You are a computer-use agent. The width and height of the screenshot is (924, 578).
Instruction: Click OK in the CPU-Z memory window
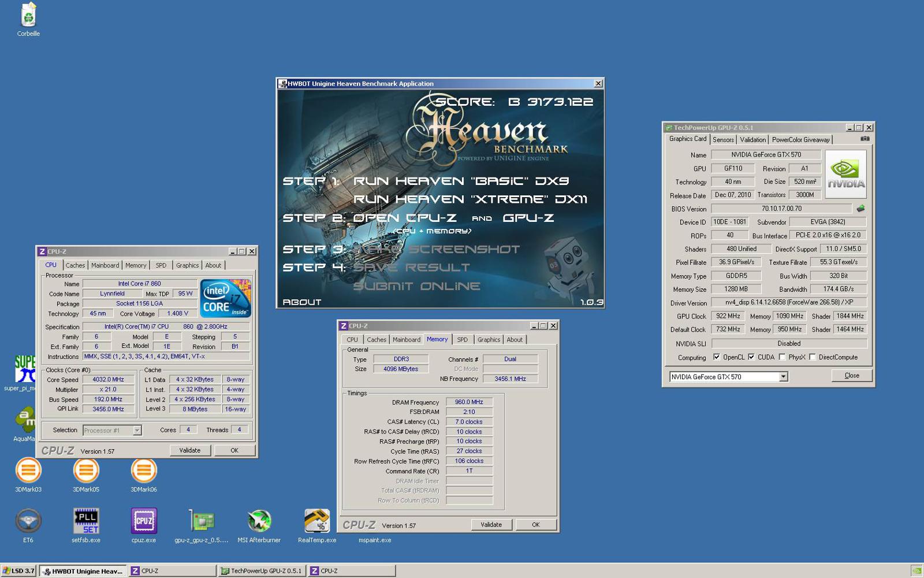click(536, 525)
